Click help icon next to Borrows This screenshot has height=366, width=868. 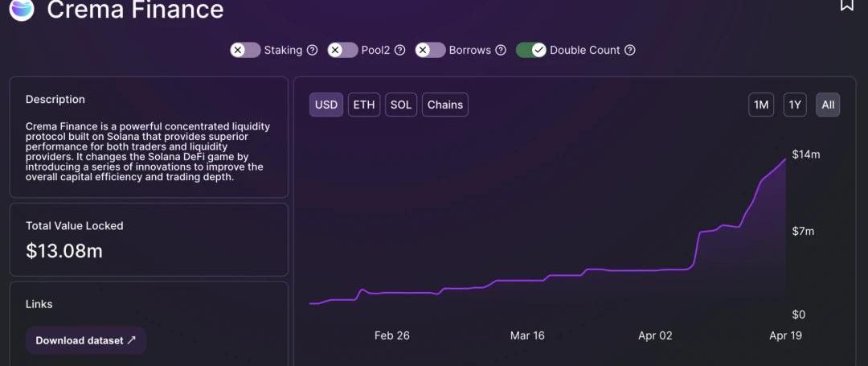(501, 50)
